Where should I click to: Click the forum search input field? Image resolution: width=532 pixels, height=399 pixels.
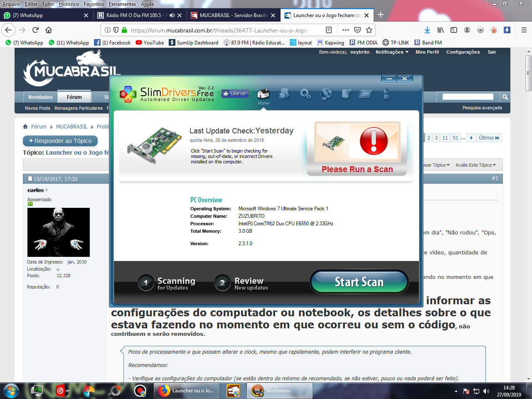coord(468,97)
